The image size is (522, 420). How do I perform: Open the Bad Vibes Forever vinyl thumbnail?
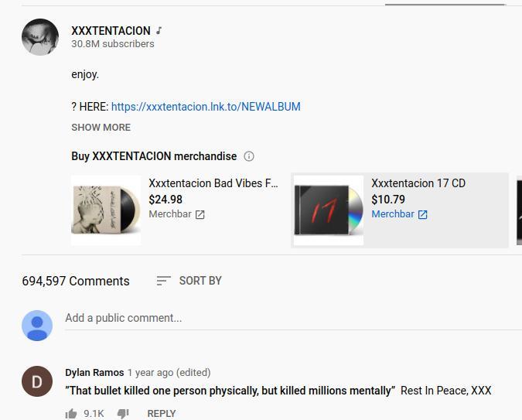(x=106, y=210)
